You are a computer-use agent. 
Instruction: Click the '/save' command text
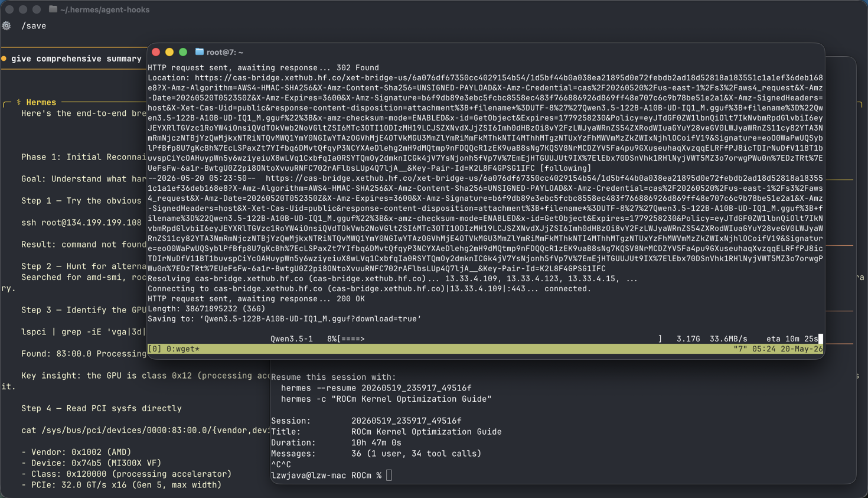(34, 26)
